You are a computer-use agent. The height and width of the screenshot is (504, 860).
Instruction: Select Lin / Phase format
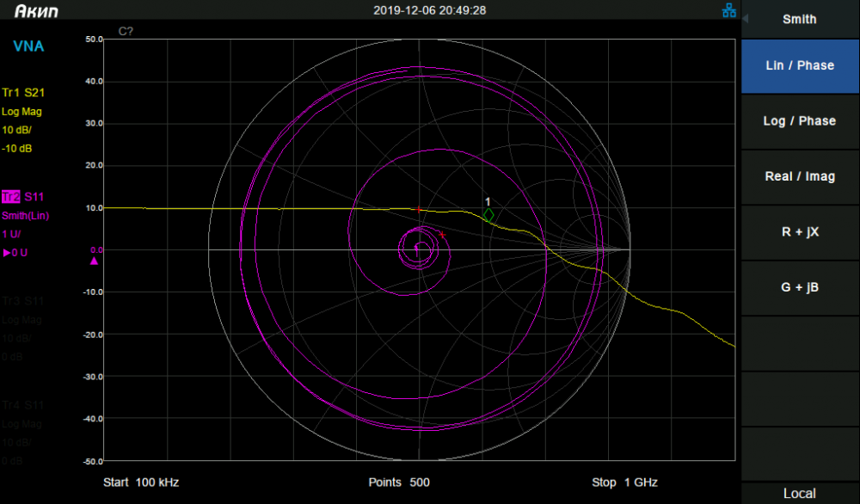[800, 66]
